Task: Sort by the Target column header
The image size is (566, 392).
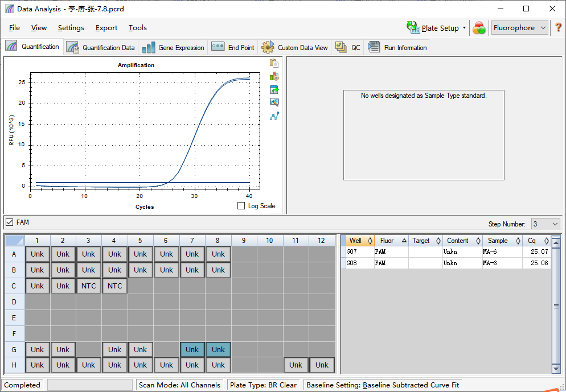Action: (x=425, y=241)
